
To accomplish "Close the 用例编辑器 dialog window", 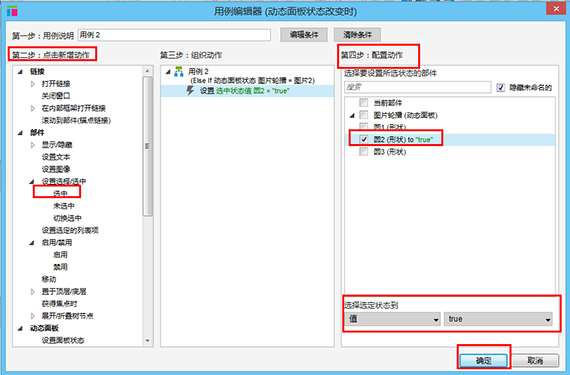I will (x=556, y=9).
